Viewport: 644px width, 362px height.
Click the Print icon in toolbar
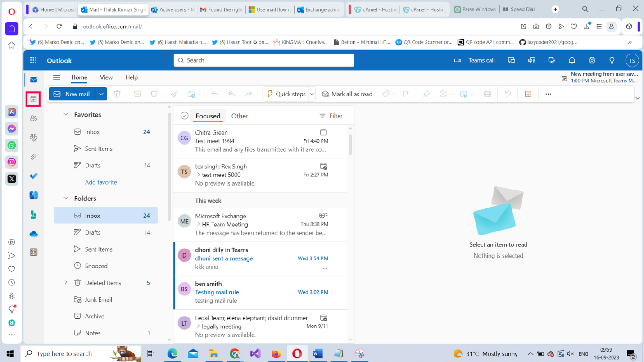click(x=487, y=94)
